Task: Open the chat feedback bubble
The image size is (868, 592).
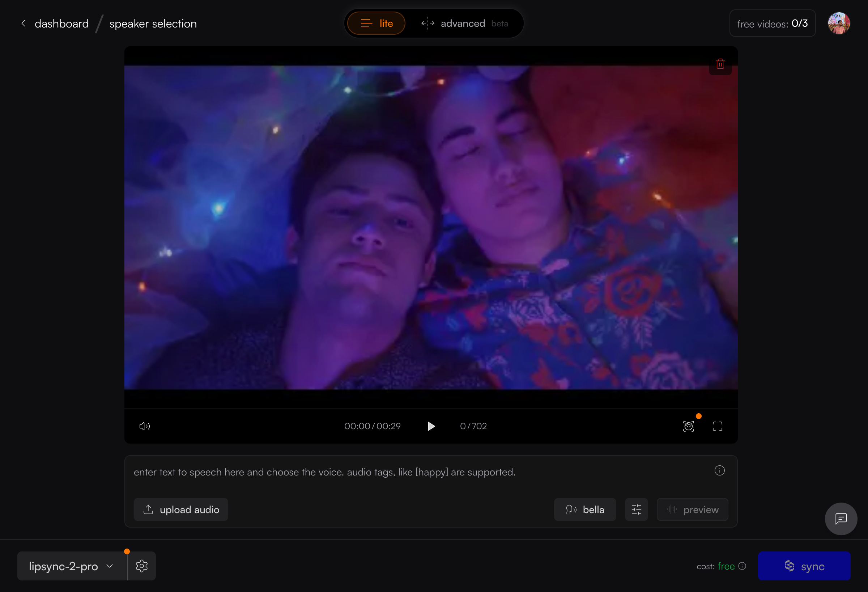Action: point(841,519)
